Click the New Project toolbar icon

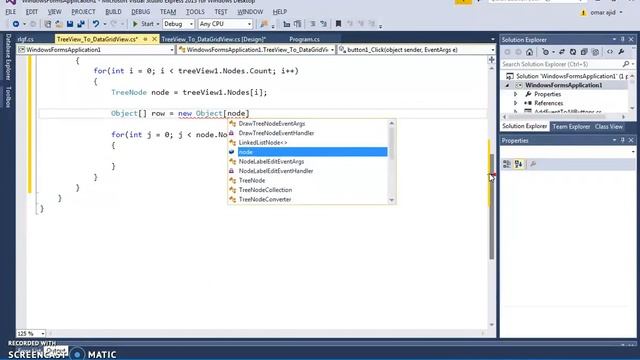pyautogui.click(x=47, y=24)
